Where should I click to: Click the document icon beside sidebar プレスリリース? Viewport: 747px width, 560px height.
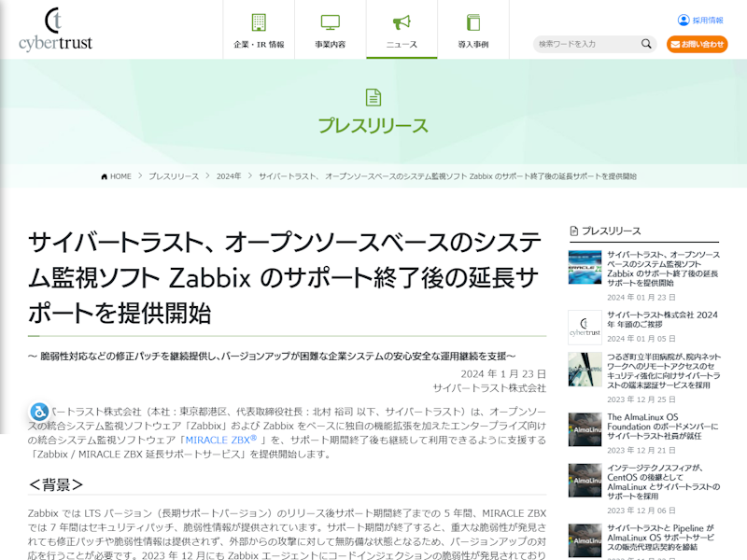coord(574,231)
